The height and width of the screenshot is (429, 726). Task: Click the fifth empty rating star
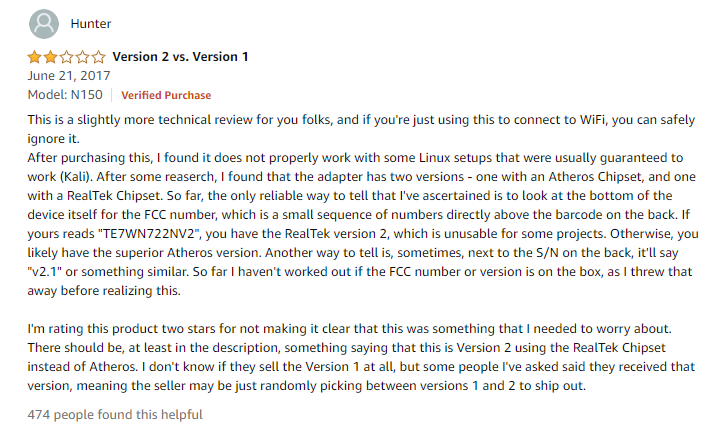pyautogui.click(x=97, y=57)
